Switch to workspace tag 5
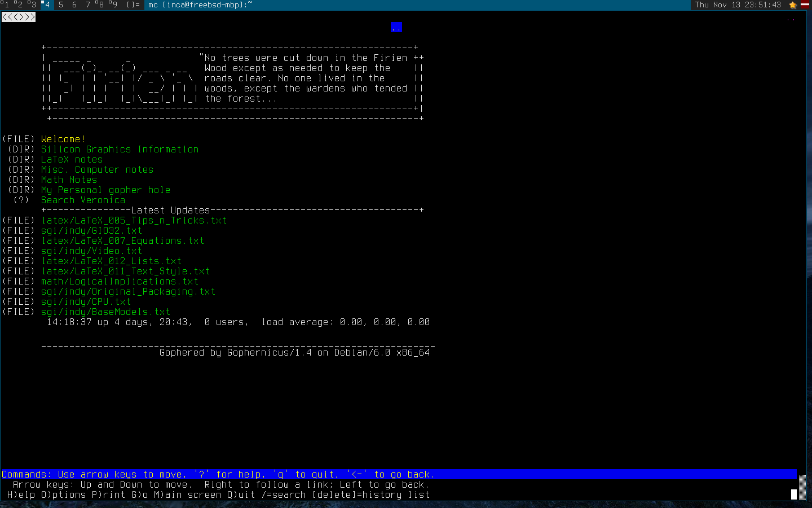This screenshot has height=508, width=812. [60, 5]
